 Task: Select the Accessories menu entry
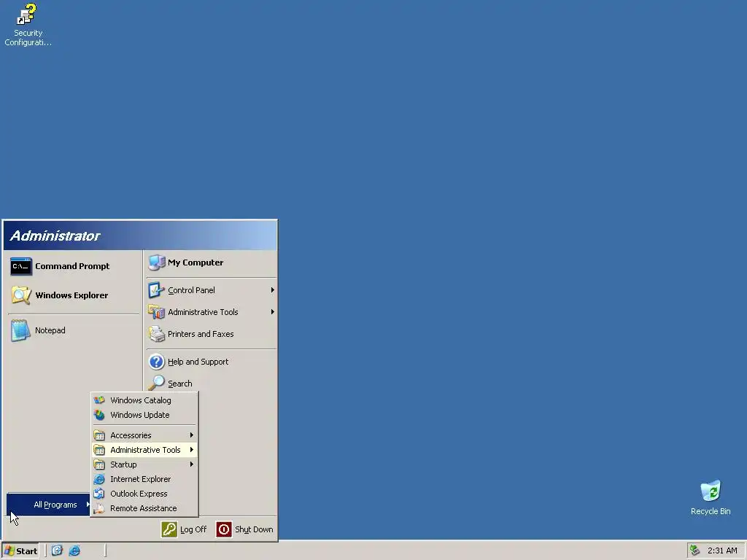[144, 435]
